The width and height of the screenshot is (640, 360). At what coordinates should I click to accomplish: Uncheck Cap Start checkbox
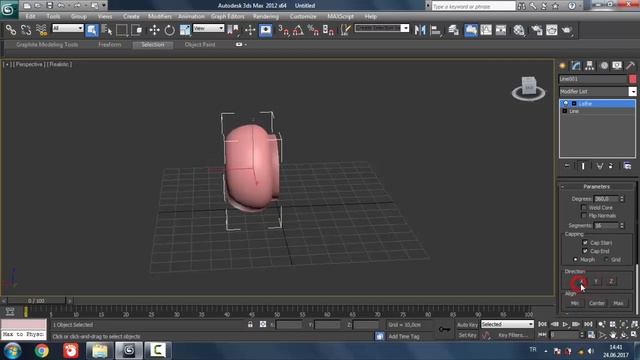pos(585,242)
